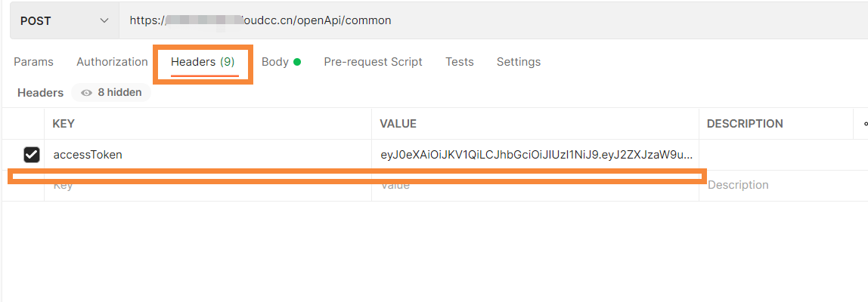The image size is (868, 302).
Task: Switch to the Tests tab
Action: coord(460,62)
